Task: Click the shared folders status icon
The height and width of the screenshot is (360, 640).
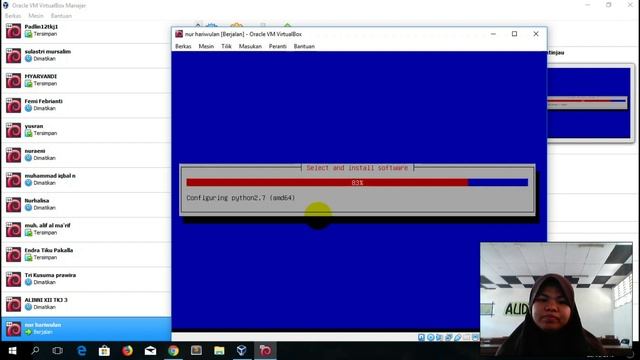Action: pos(467,337)
